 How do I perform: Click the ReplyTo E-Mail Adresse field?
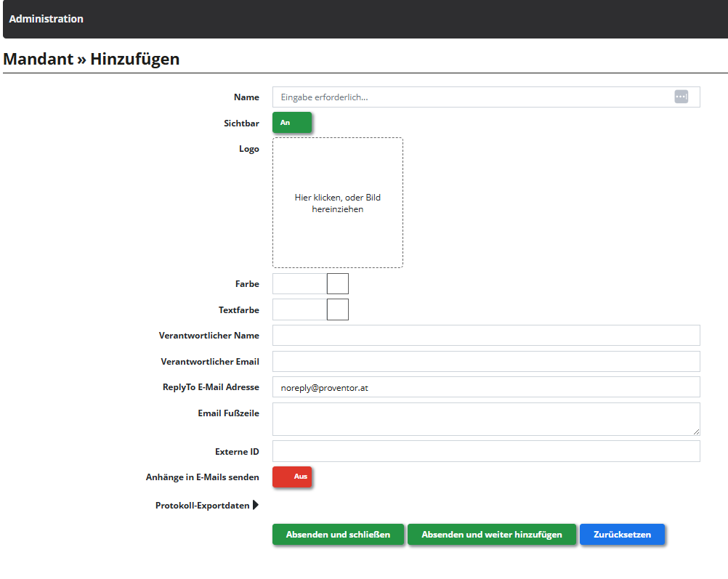point(486,387)
